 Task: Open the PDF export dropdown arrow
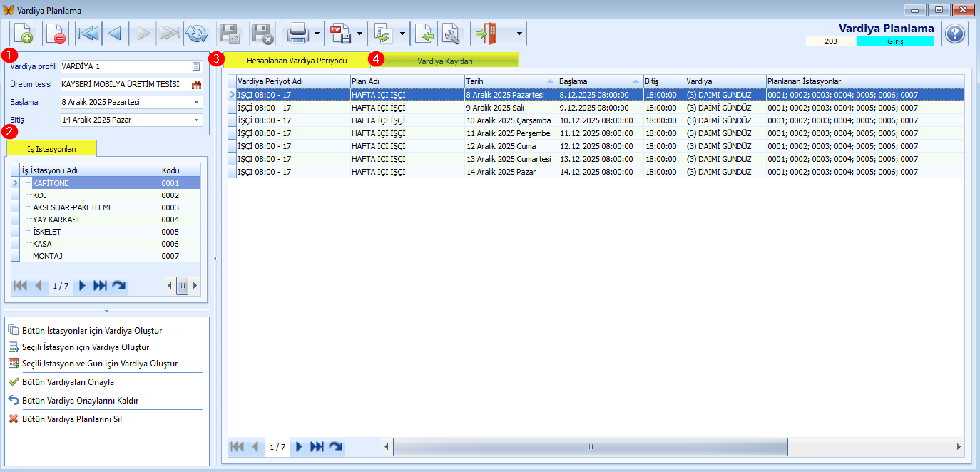point(359,34)
